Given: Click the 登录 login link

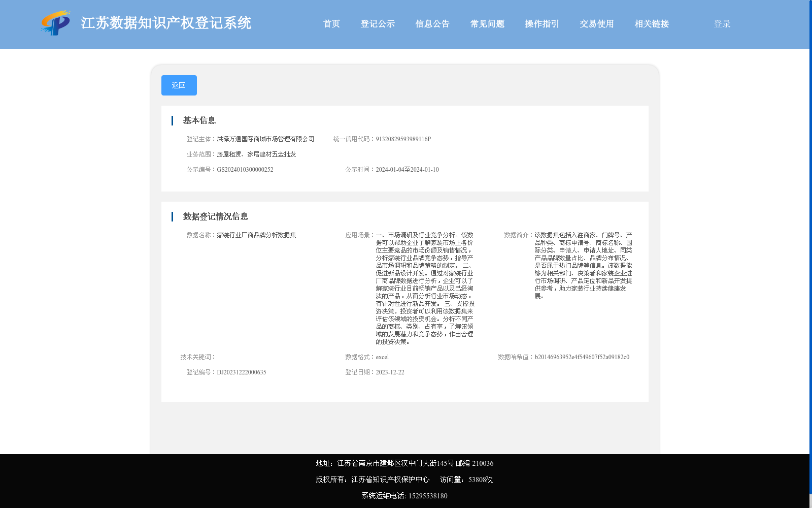Looking at the screenshot, I should (x=722, y=24).
